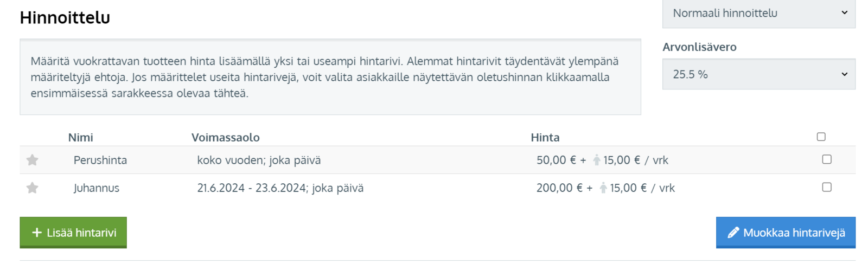
Task: Open the Normaali hinnoittelu dropdown
Action: click(758, 13)
